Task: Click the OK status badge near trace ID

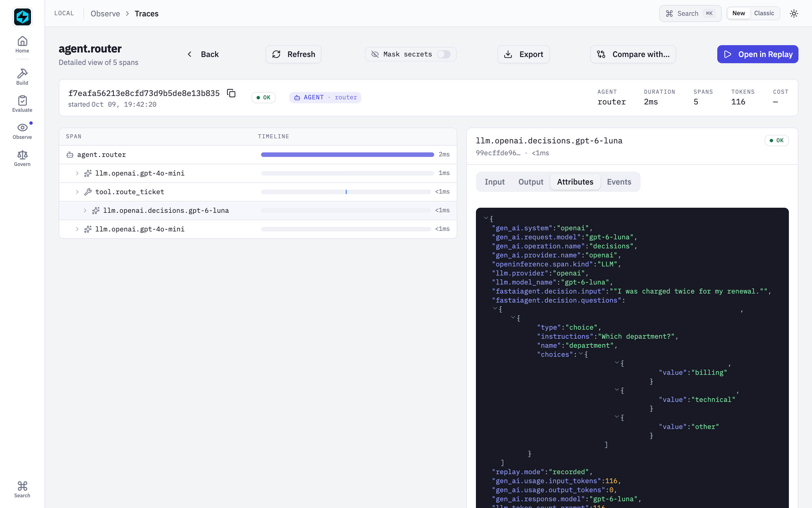Action: tap(263, 97)
